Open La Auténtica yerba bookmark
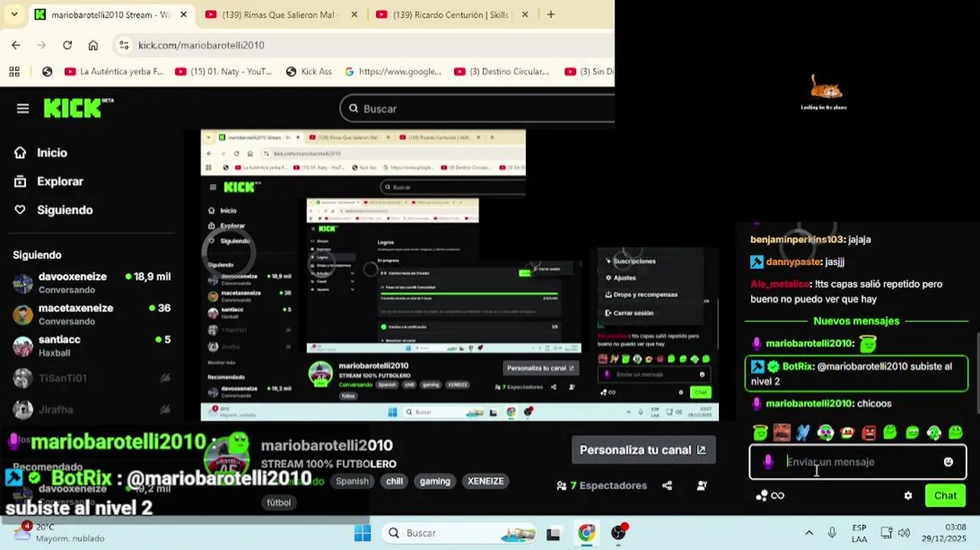The width and height of the screenshot is (980, 550). click(x=114, y=71)
